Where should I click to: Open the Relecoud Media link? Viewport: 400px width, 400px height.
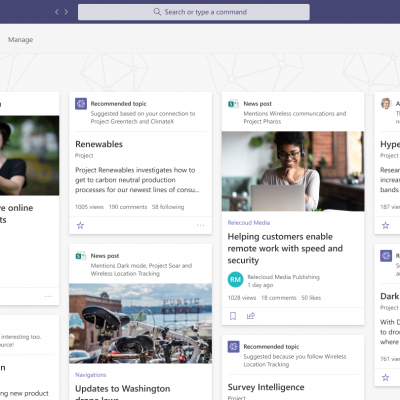[x=249, y=223]
